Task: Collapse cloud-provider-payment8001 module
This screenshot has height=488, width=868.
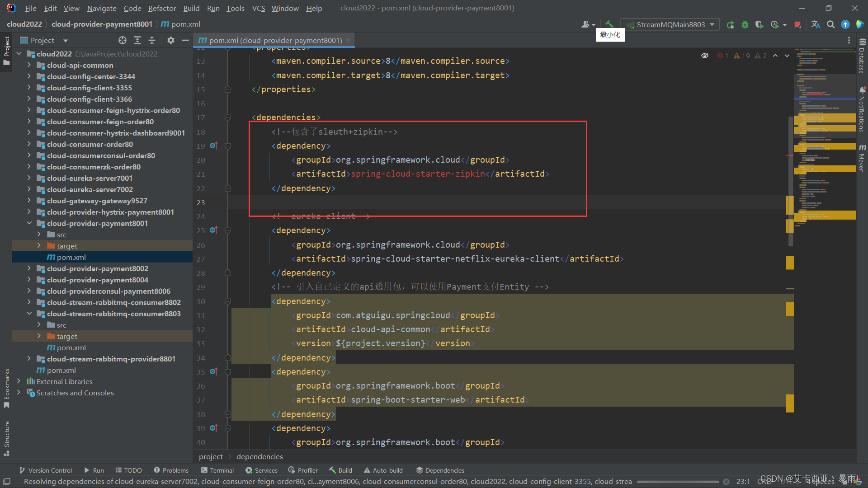Action: (x=29, y=223)
